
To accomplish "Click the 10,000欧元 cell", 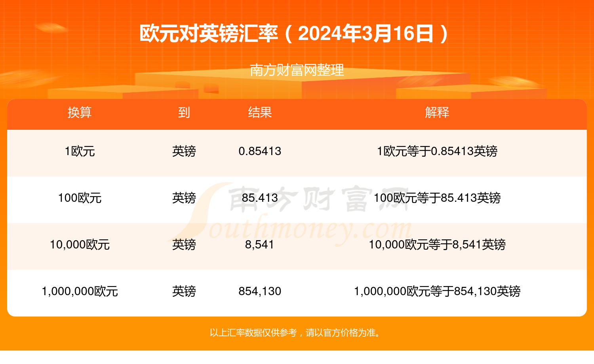I will (x=80, y=245).
